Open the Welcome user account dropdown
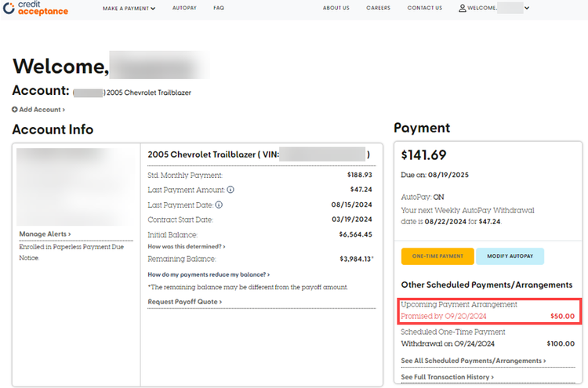 (495, 9)
